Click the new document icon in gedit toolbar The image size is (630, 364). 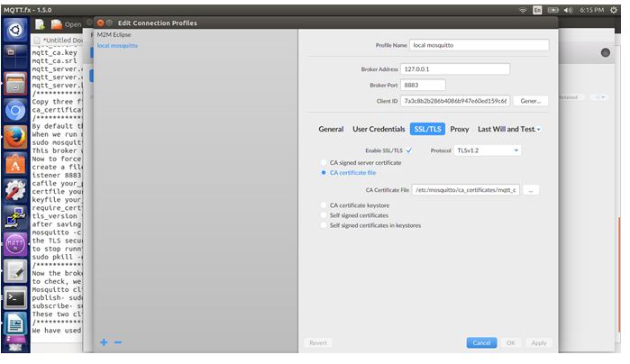pos(40,24)
